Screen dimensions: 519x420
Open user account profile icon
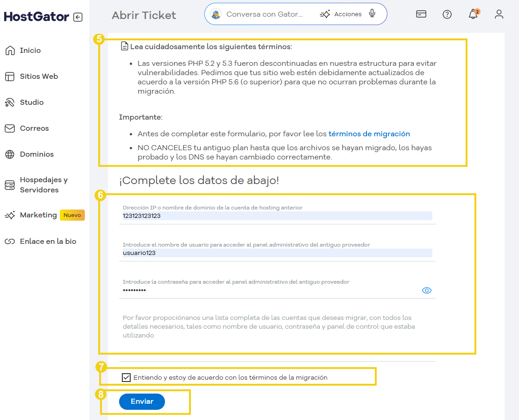click(499, 14)
